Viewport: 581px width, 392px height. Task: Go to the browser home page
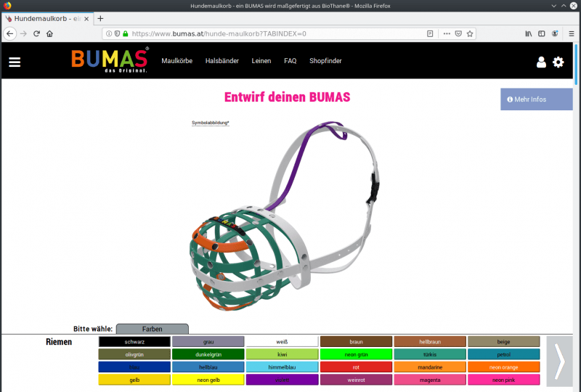coord(49,33)
